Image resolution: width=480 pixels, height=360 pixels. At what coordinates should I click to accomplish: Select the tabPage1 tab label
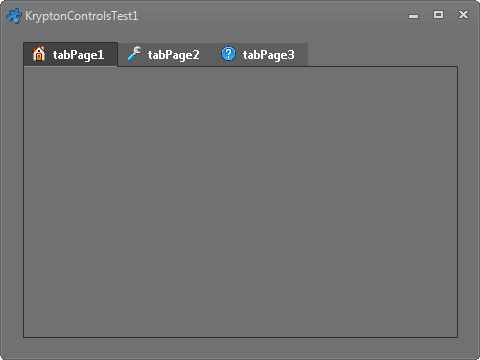(78, 55)
